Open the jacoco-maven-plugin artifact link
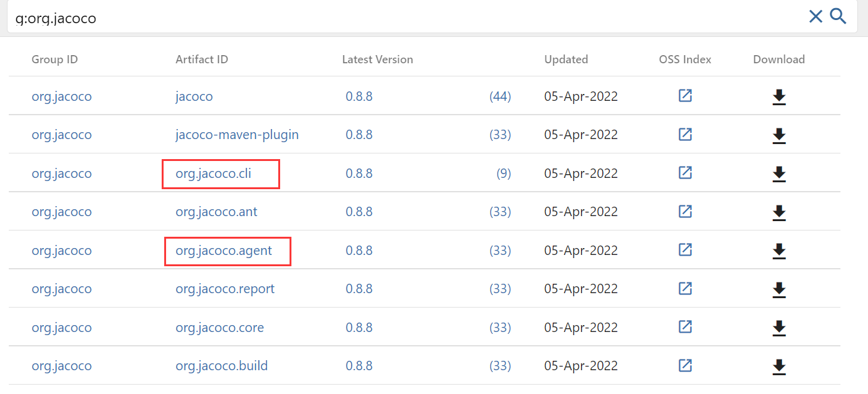This screenshot has height=394, width=868. click(237, 135)
